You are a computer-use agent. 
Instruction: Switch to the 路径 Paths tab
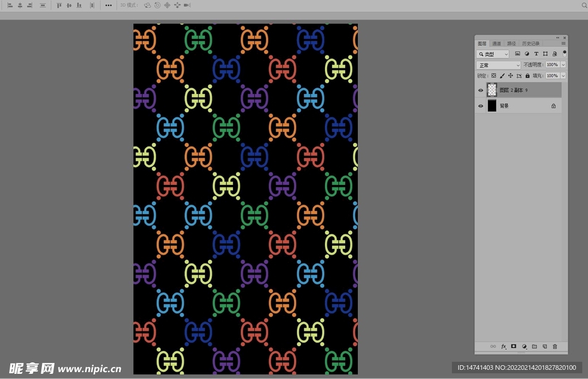pyautogui.click(x=511, y=44)
